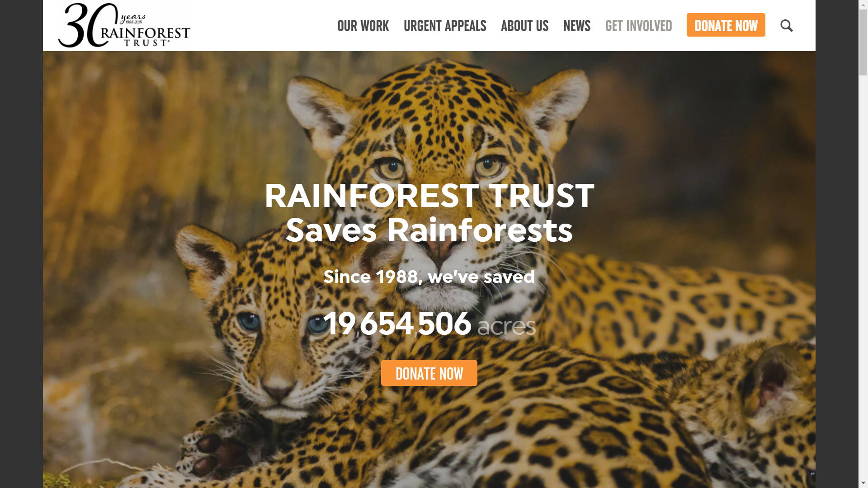Click the word 'acres' beside the counter
Image resolution: width=868 pixels, height=488 pixels.
coord(506,326)
